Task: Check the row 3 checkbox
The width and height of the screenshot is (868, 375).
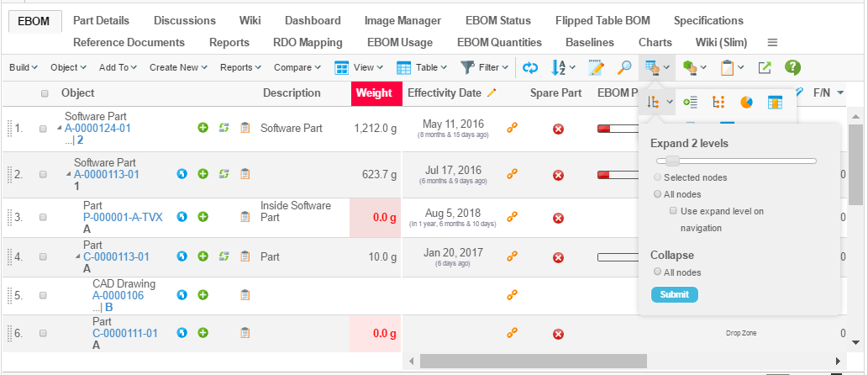Action: (43, 217)
